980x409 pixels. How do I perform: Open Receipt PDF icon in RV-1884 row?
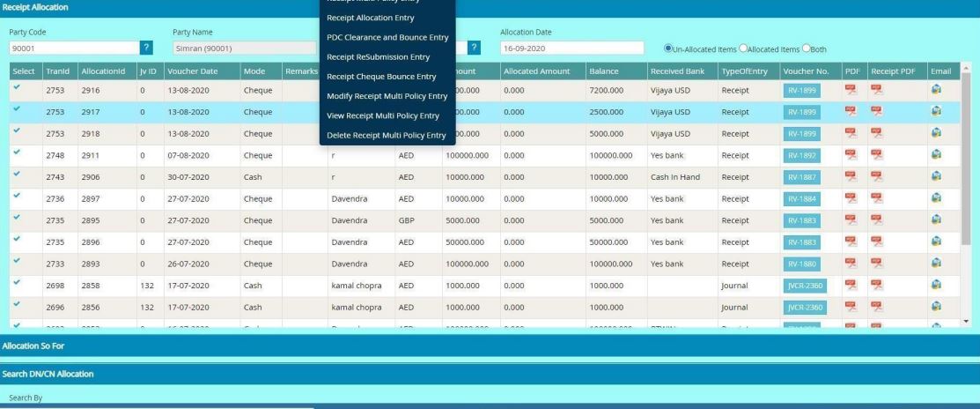tap(877, 198)
